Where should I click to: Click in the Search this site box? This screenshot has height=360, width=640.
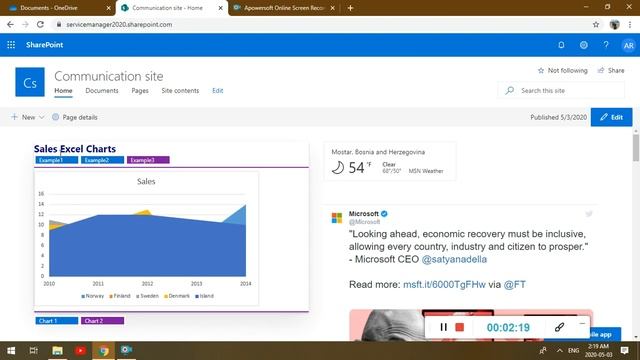point(561,91)
